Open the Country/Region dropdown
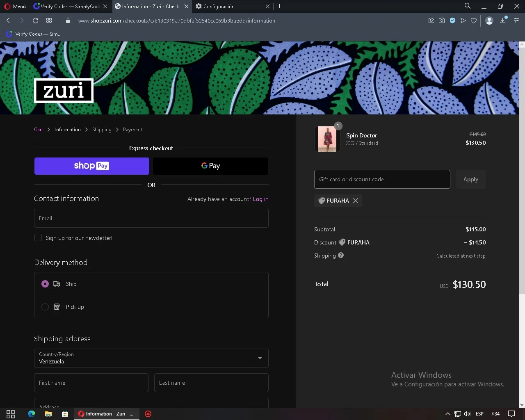525x420 pixels. pyautogui.click(x=151, y=358)
